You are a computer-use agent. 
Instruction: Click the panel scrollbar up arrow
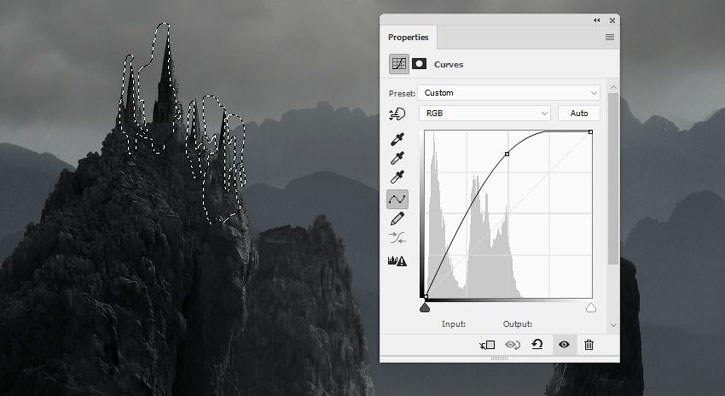coord(614,87)
